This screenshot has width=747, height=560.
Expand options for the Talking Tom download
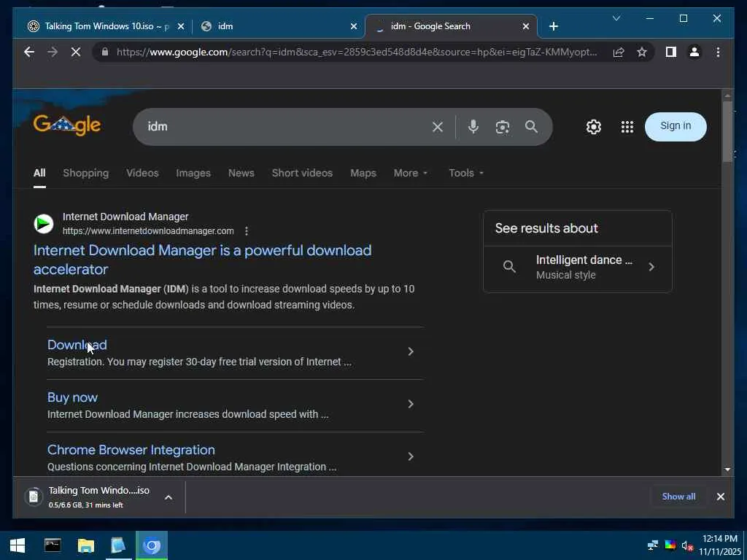[169, 497]
